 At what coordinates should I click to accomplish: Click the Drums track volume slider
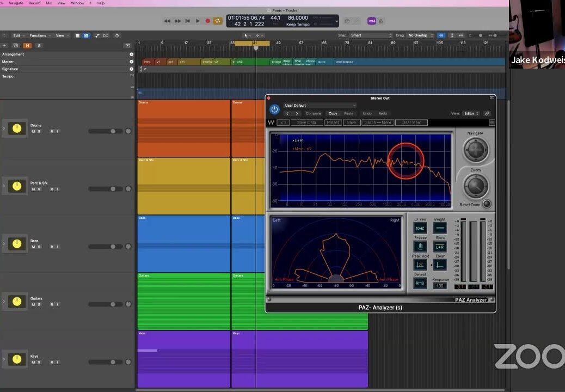[x=106, y=131]
